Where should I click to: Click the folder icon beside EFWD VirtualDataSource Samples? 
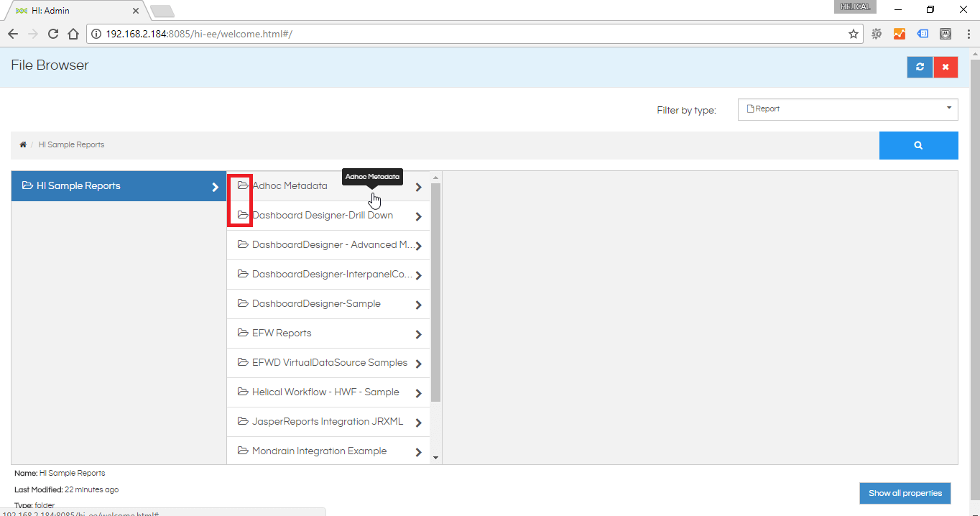243,362
